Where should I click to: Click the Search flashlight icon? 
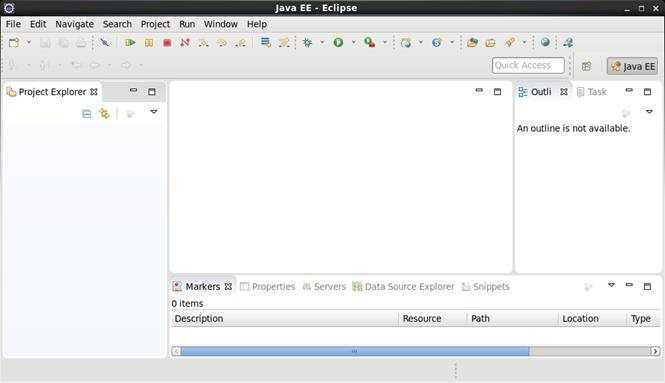point(509,42)
